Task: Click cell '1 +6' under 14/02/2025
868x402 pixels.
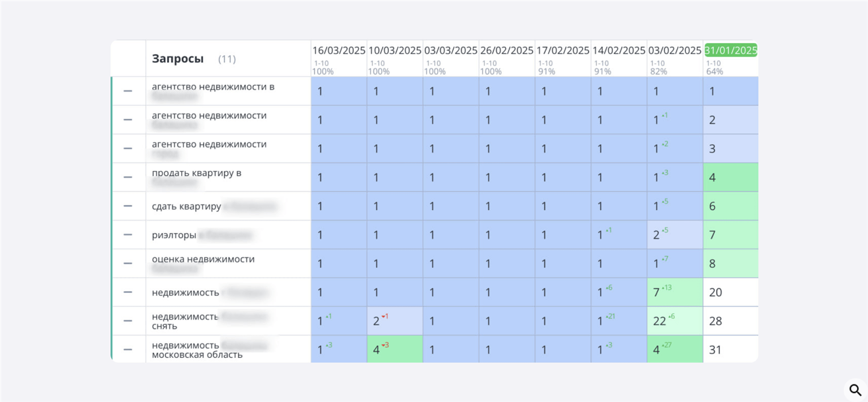Action: pyautogui.click(x=619, y=292)
